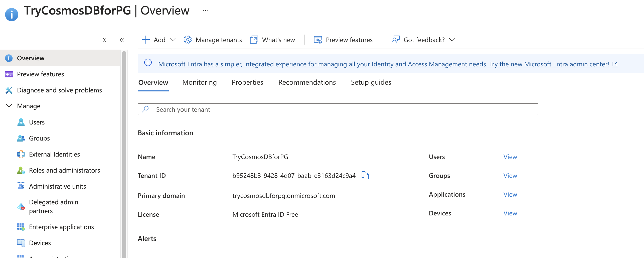Click the search magnifier icon
This screenshot has width=644, height=258.
pos(145,109)
